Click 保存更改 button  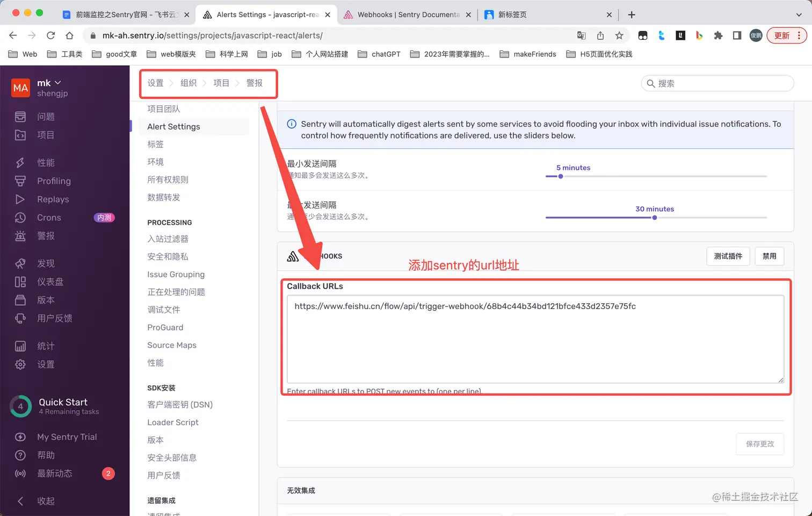pos(760,443)
